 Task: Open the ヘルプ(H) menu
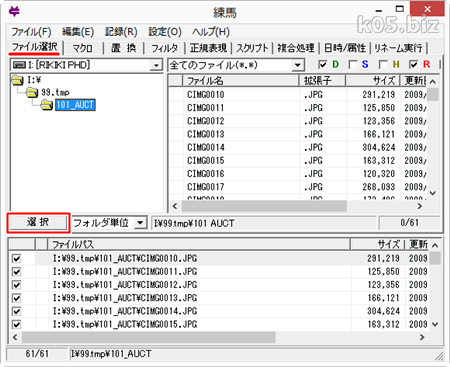(211, 32)
